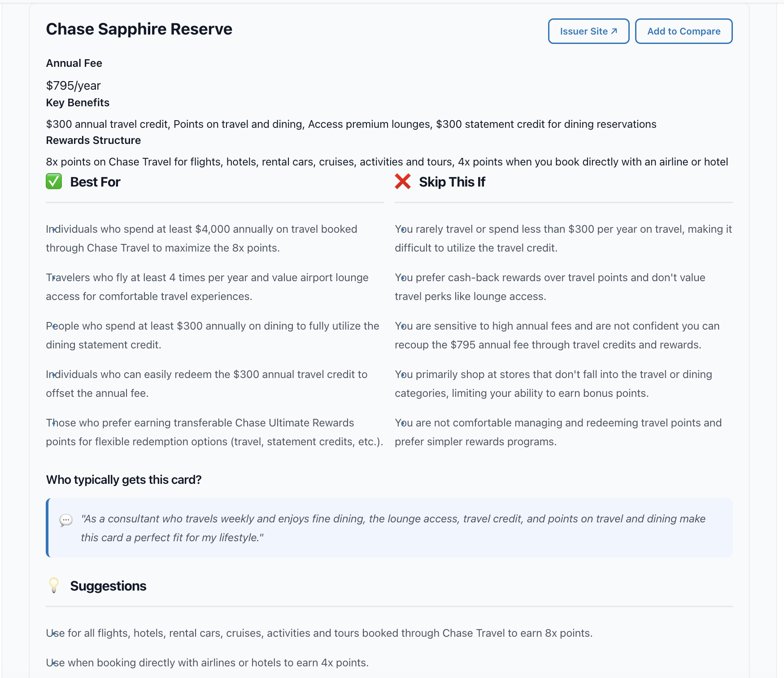Click the green checkmark Best For icon
The width and height of the screenshot is (784, 678).
click(53, 182)
